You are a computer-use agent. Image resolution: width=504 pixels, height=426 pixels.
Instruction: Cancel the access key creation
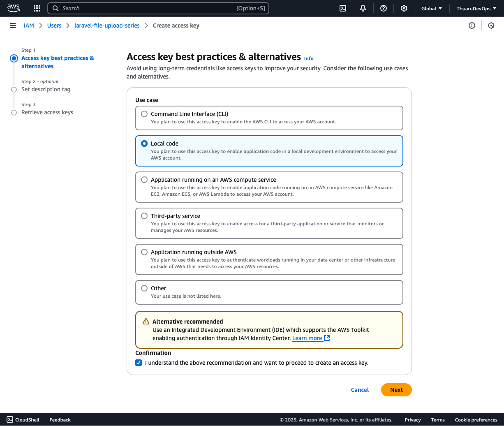click(x=360, y=390)
